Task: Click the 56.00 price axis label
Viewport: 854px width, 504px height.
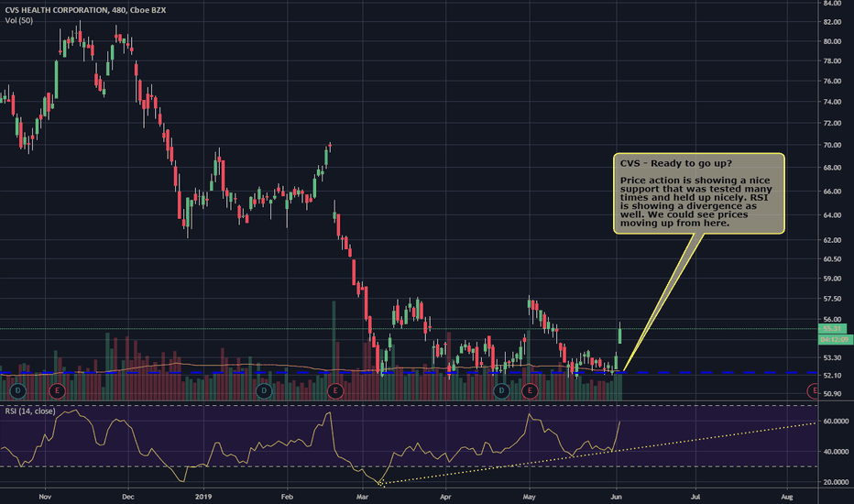Action: click(832, 319)
